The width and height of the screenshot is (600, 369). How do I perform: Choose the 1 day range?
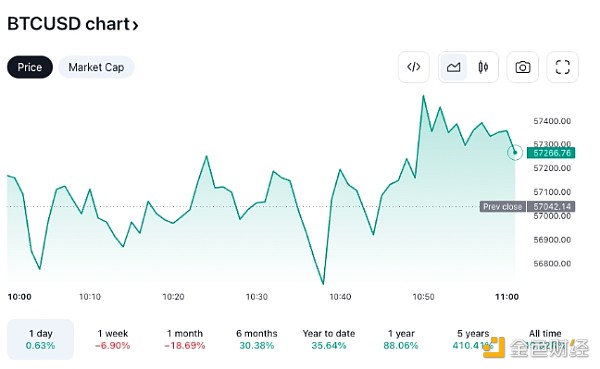point(41,339)
